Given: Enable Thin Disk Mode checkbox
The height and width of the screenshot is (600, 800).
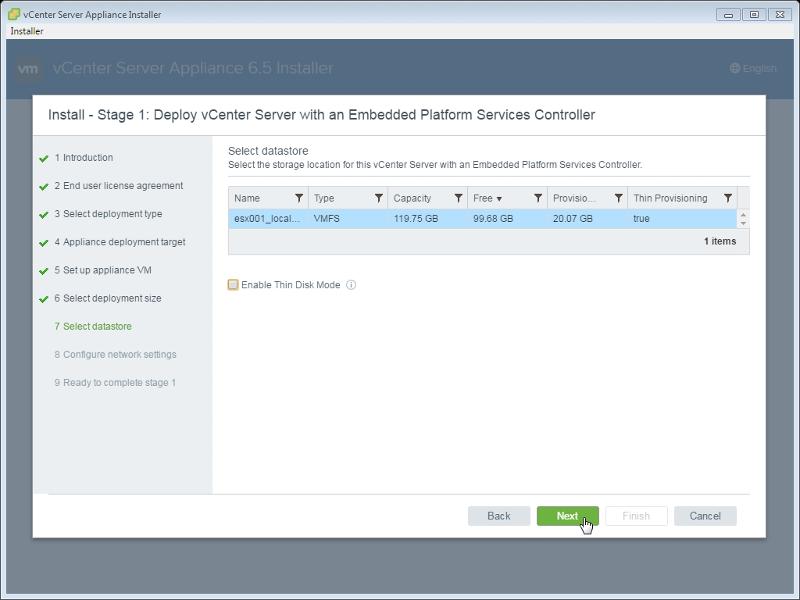Looking at the screenshot, I should (x=233, y=285).
